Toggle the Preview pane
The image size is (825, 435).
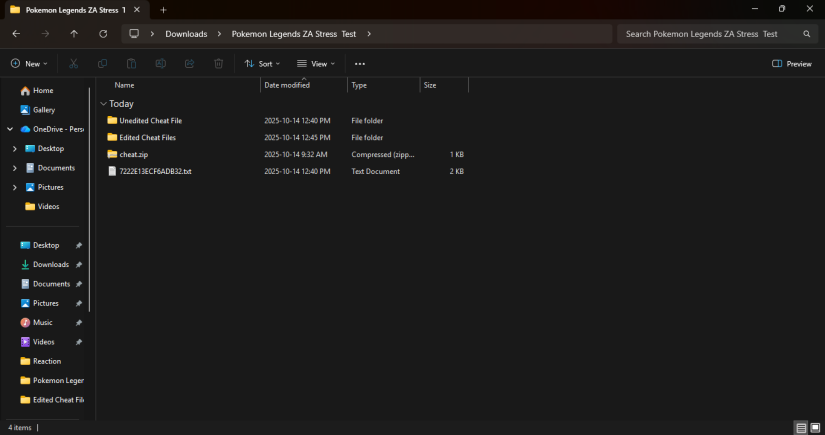click(792, 64)
